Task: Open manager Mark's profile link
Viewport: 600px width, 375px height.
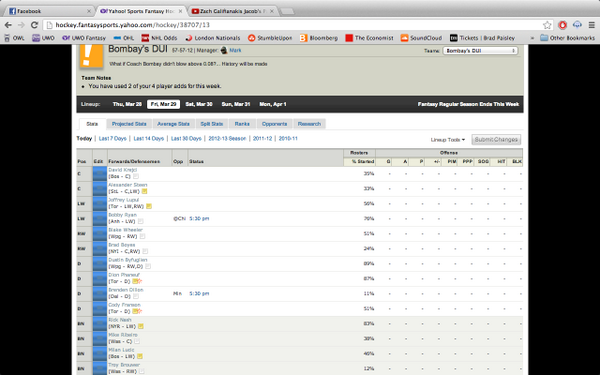Action: [x=235, y=50]
